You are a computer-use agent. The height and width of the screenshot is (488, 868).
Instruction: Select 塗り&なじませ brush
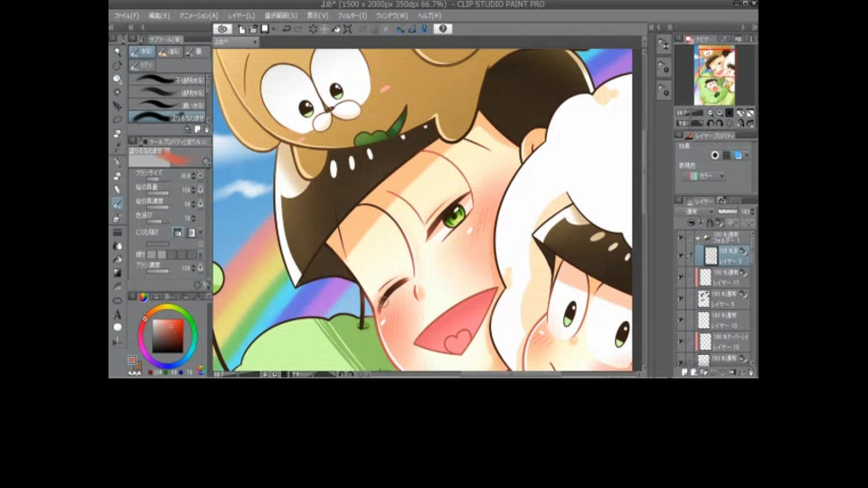[167, 117]
